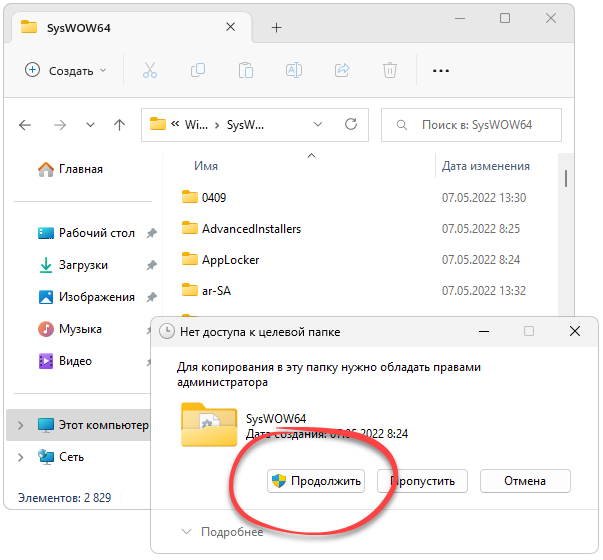Click the vertical scrollbar of the file list

(566, 179)
